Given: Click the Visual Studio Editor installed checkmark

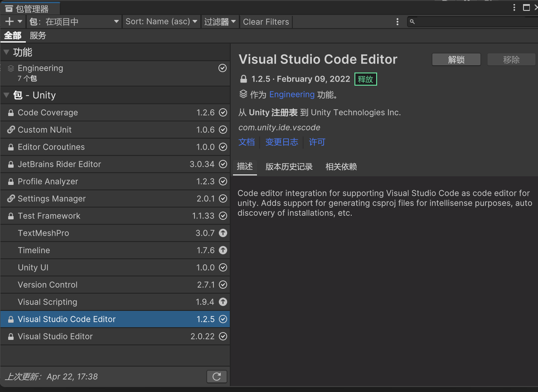Looking at the screenshot, I should [223, 336].
